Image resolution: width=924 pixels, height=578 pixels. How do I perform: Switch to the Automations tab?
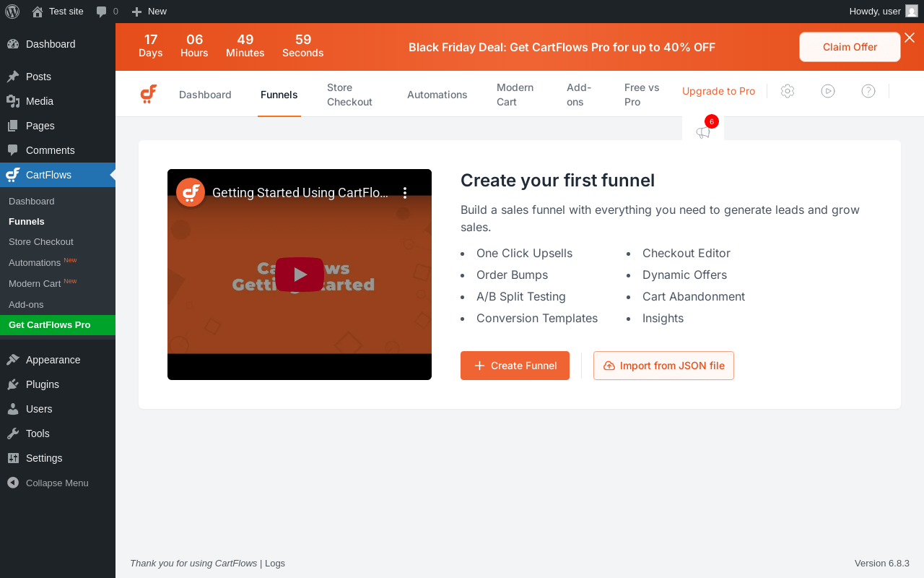click(x=437, y=95)
